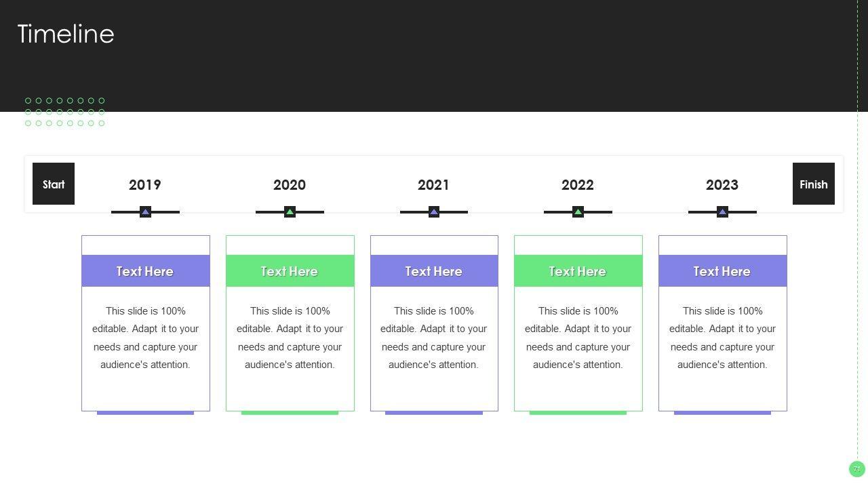
Task: Select the 2019 year label
Action: (145, 185)
